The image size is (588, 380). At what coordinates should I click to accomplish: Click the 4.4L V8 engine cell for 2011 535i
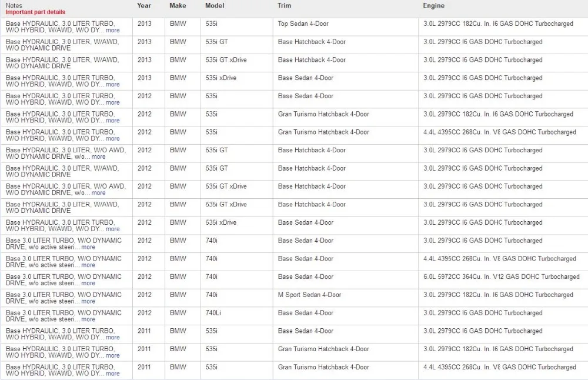pos(503,370)
